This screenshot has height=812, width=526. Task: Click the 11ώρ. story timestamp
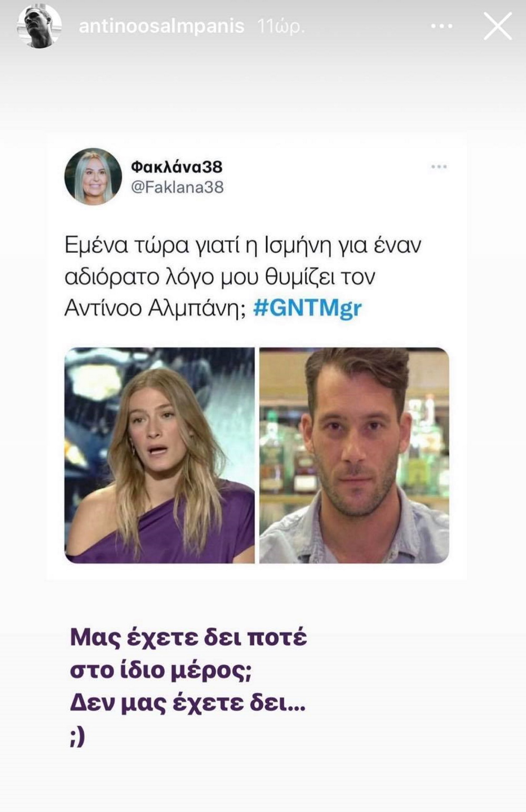281,26
